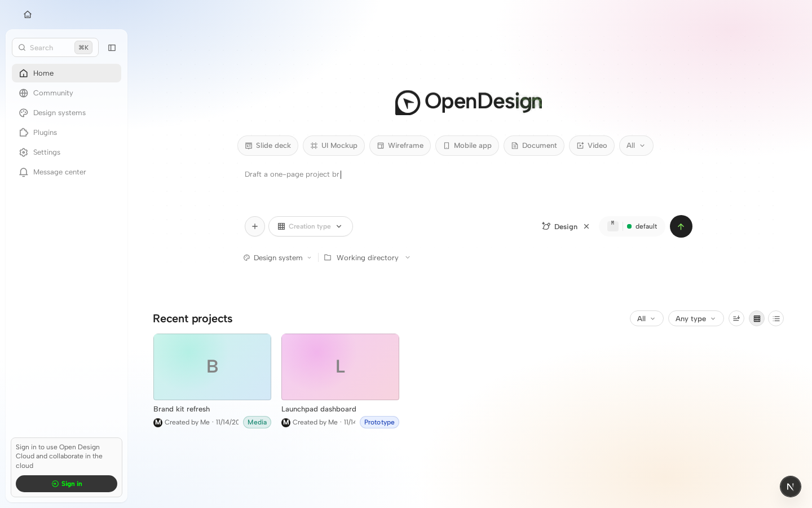Open the Launchpad dashboard thumbnail
Image resolution: width=812 pixels, height=508 pixels.
(x=340, y=367)
